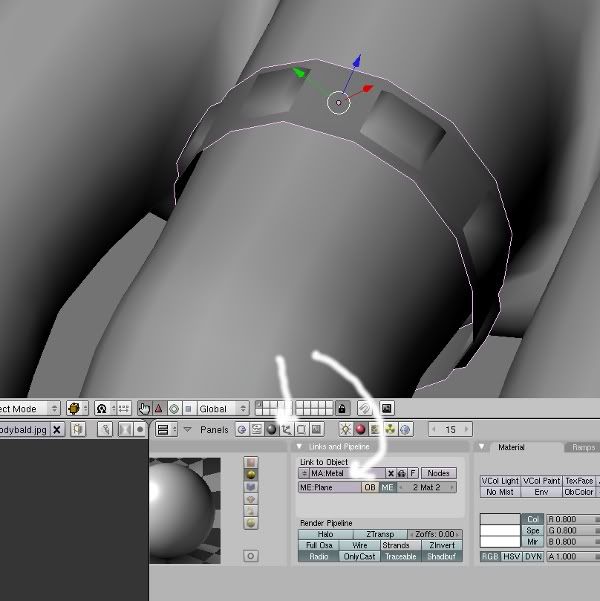The height and width of the screenshot is (601, 600).
Task: Open the Texture buttons icon
Action: (375, 430)
